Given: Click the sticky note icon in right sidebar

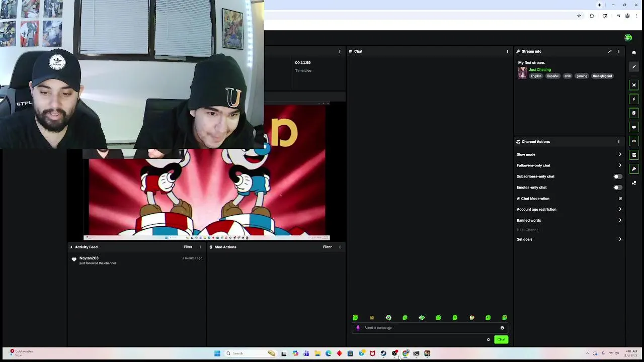Looking at the screenshot, I should (634, 113).
